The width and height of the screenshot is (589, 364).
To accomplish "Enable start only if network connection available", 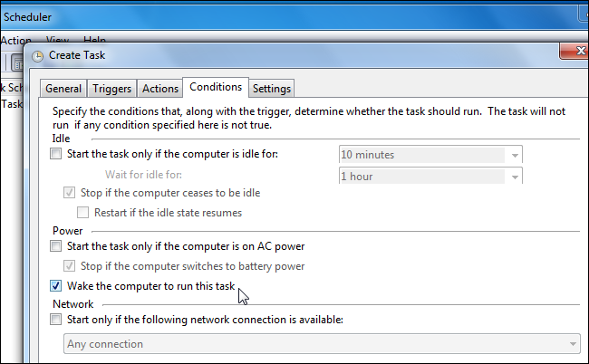I will click(x=55, y=320).
